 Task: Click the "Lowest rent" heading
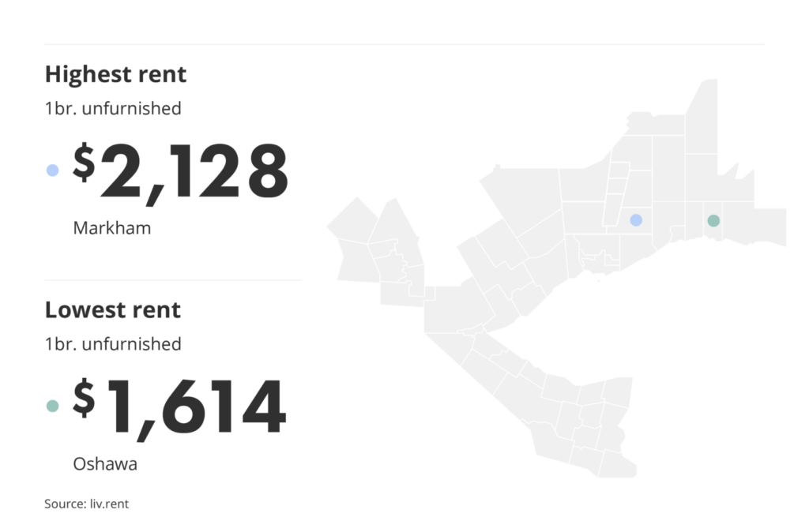[x=112, y=309]
